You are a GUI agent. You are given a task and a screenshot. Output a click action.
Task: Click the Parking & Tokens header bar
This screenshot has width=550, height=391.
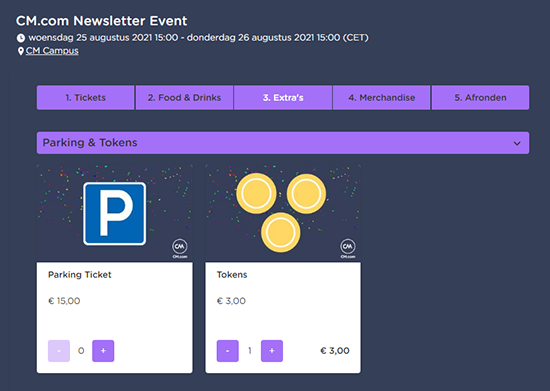283,143
